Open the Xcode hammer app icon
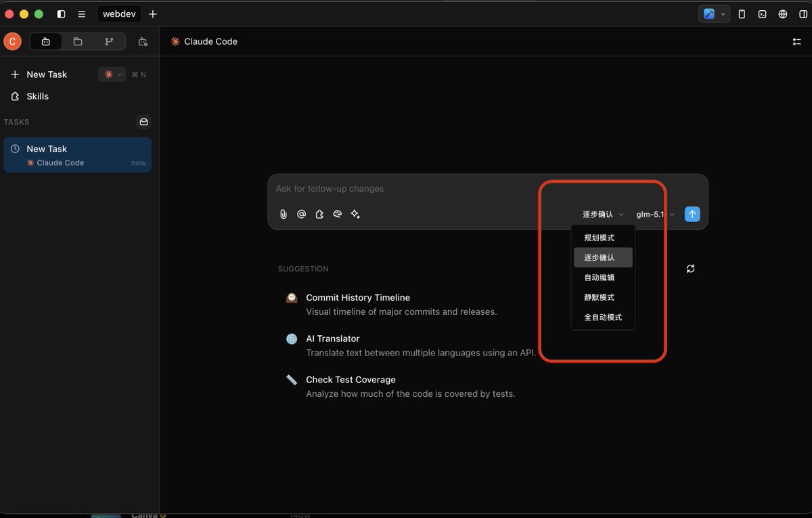812x518 pixels. [x=709, y=14]
